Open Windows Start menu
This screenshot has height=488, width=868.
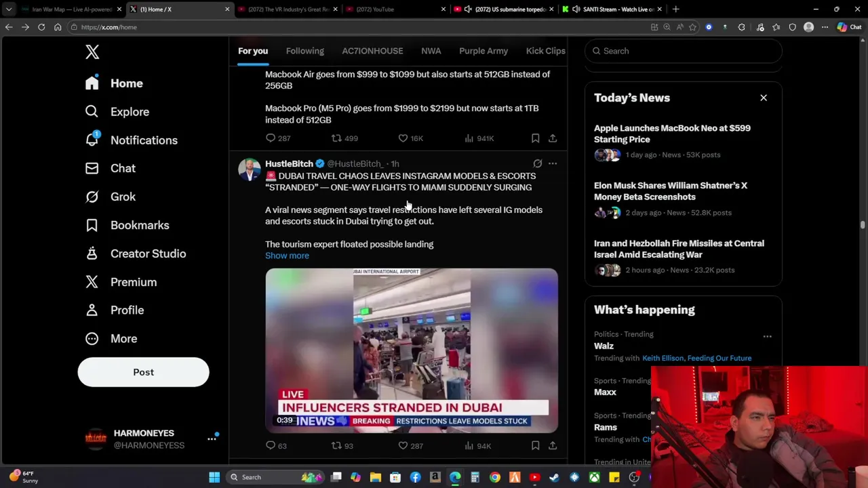[x=214, y=477]
